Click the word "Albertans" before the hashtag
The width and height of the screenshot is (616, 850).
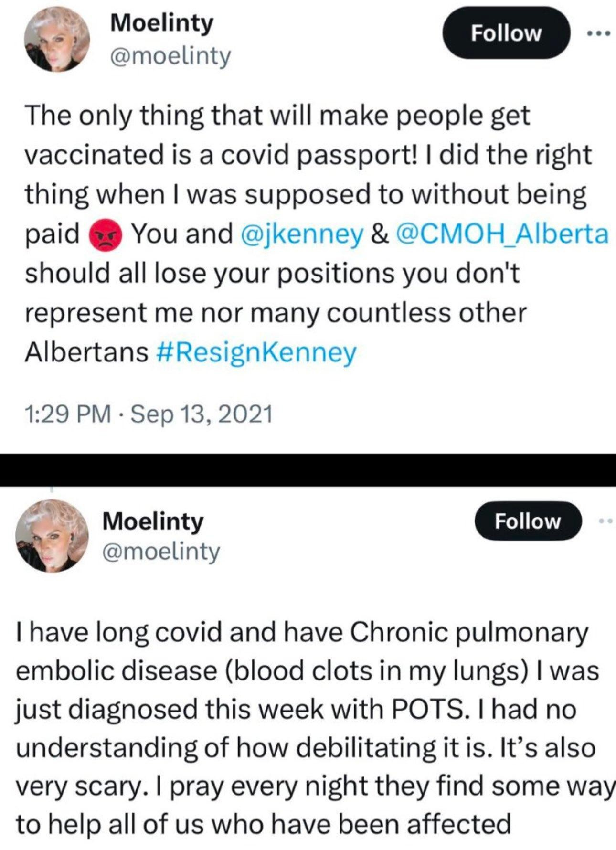click(86, 352)
